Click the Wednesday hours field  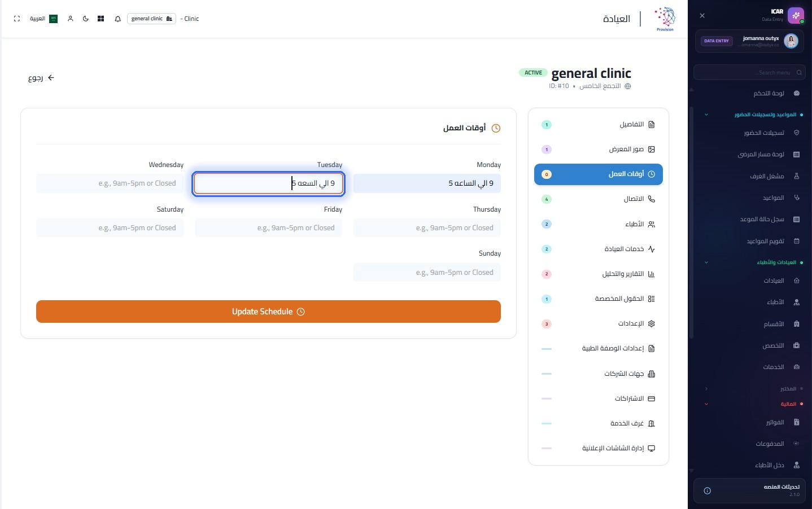coord(110,183)
